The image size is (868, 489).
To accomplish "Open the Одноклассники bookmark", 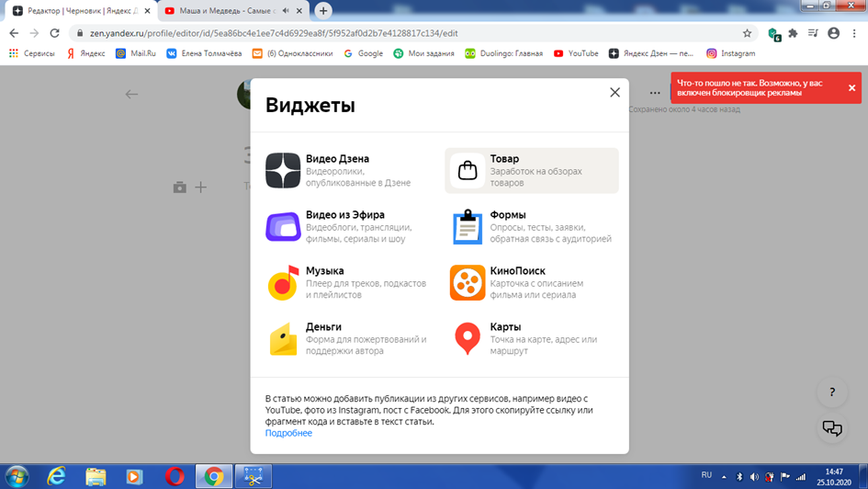I will pyautogui.click(x=293, y=53).
